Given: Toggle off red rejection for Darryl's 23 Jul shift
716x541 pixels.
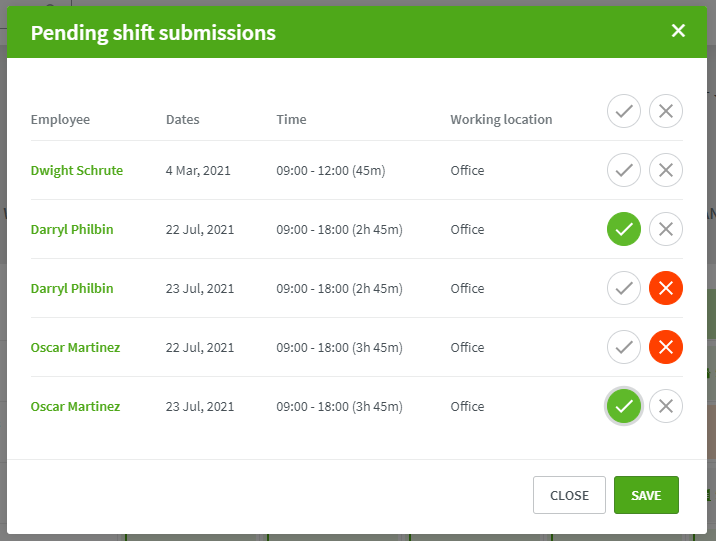Looking at the screenshot, I should 666,288.
